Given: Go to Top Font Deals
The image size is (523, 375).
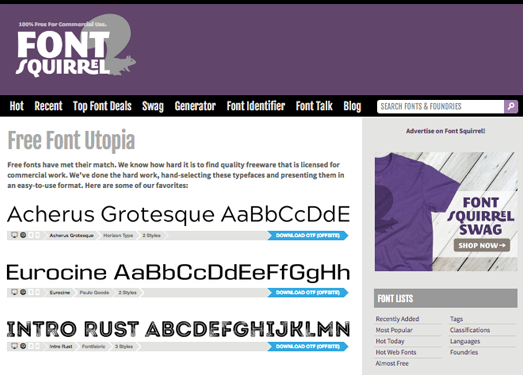Looking at the screenshot, I should pyautogui.click(x=102, y=106).
